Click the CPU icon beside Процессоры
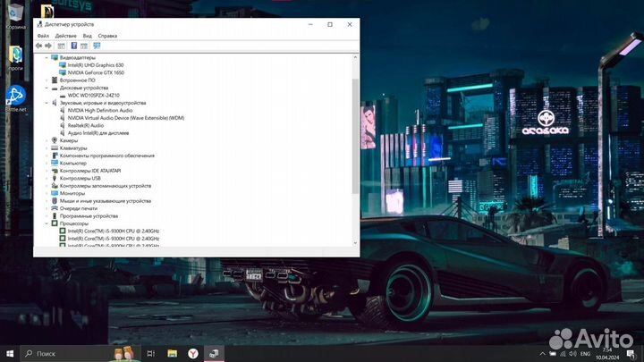This screenshot has width=644, height=362. point(55,223)
